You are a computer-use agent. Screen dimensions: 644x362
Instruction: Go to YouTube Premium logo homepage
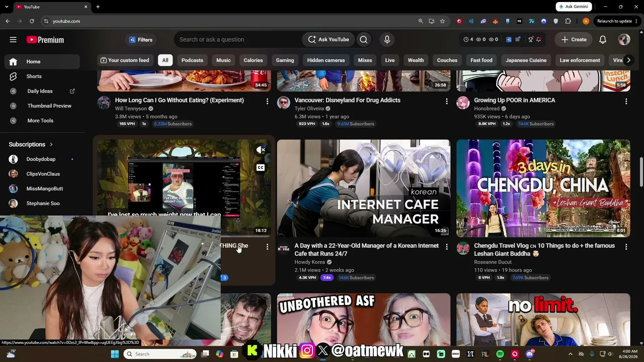pyautogui.click(x=45, y=40)
